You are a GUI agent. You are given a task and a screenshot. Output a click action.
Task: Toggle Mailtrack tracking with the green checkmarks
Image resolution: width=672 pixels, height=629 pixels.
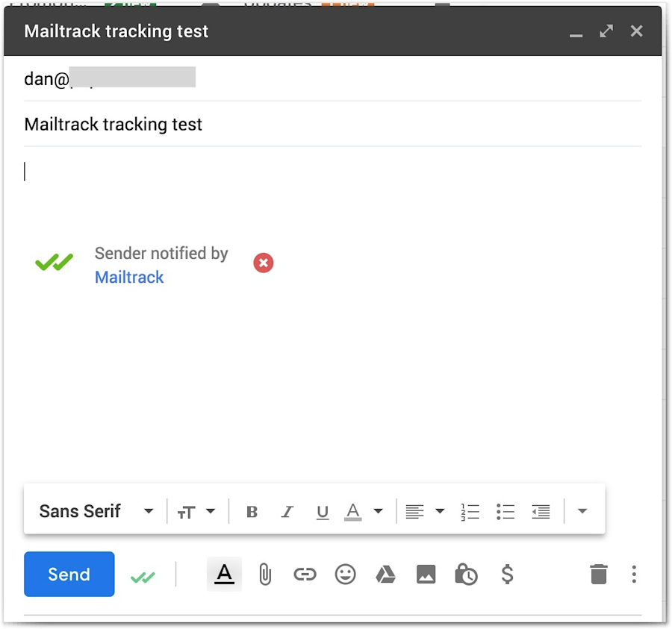tap(143, 575)
